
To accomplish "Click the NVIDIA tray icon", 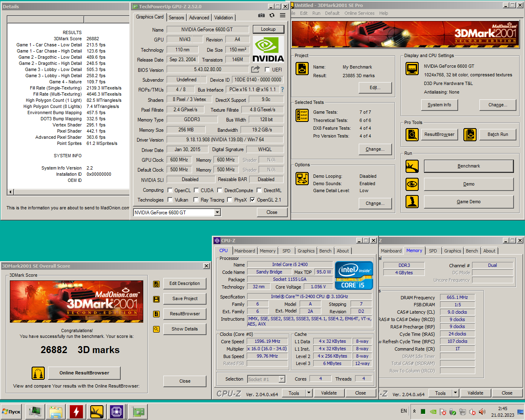I will click(433, 411).
